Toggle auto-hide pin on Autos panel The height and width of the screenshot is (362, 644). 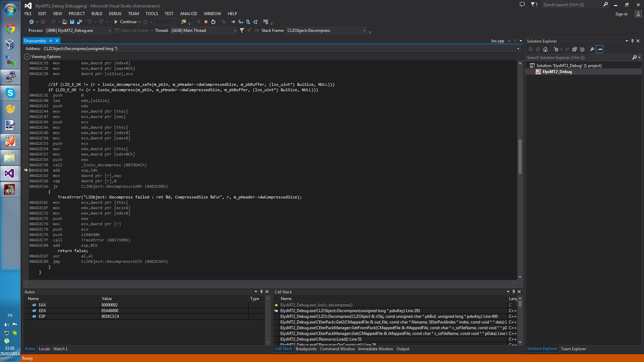[x=261, y=292]
